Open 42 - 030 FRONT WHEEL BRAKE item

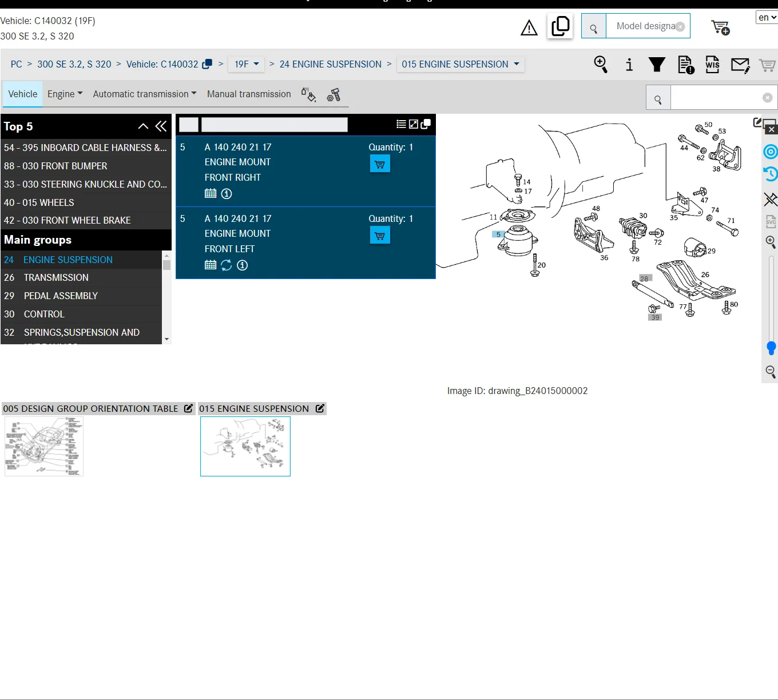[86, 220]
